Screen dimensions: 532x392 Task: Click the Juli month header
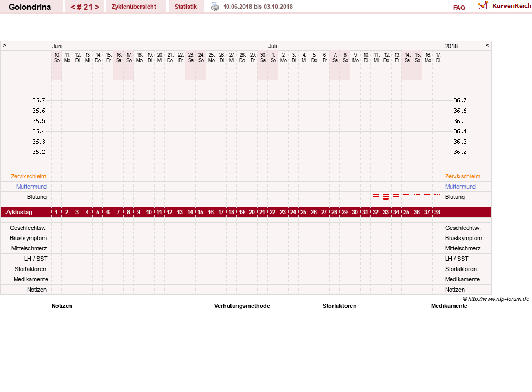[272, 46]
